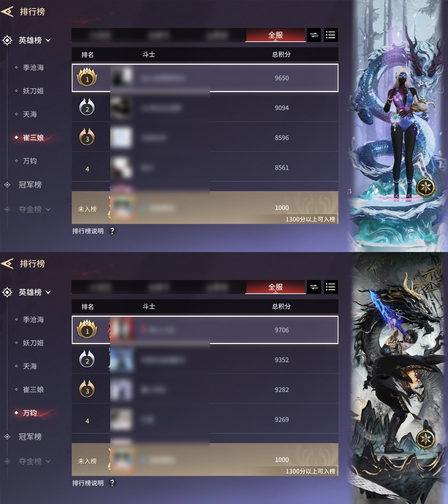Collapse the 英雄榜 chevron in upper sidebar
Image resolution: width=448 pixels, height=504 pixels.
(x=48, y=40)
